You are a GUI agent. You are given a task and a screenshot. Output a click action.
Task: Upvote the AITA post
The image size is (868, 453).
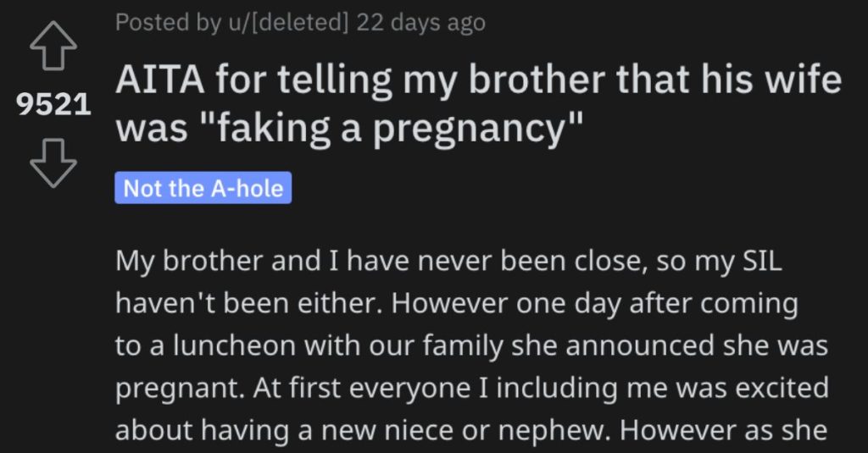[x=53, y=46]
